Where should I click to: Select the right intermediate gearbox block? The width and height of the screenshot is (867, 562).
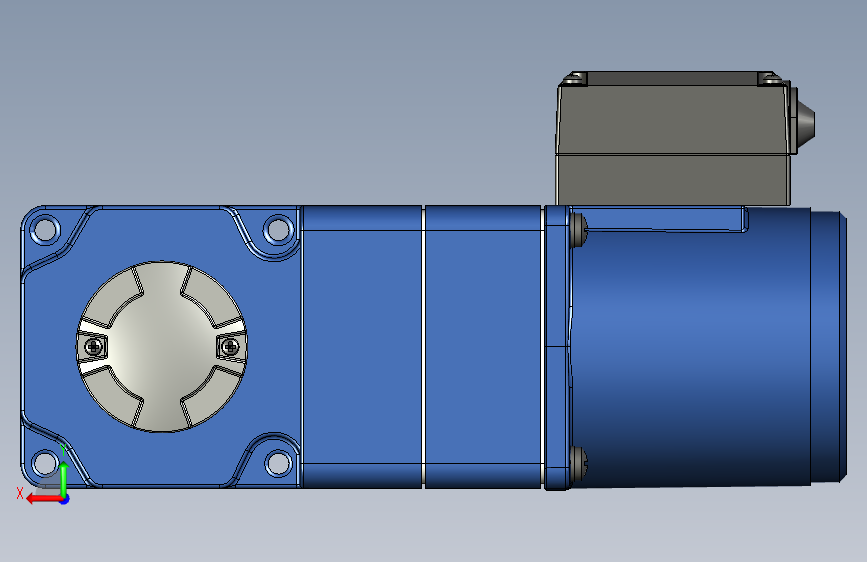click(483, 347)
